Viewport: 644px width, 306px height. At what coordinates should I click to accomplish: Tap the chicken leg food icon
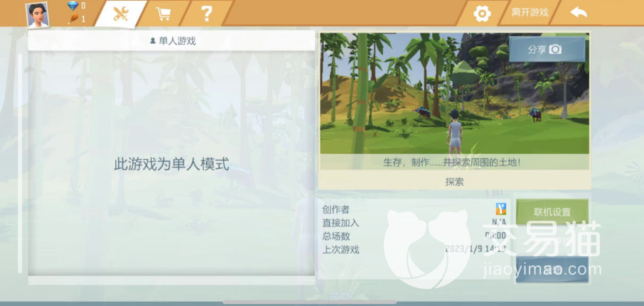click(73, 19)
